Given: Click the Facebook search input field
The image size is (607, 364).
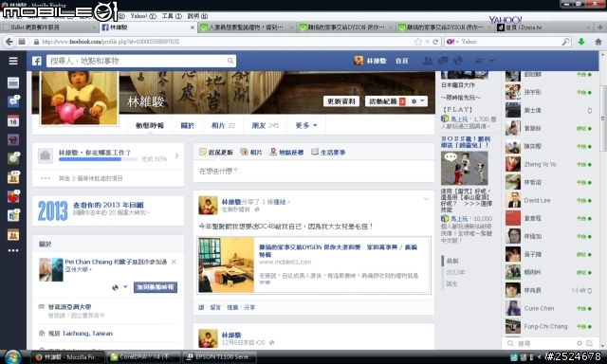Looking at the screenshot, I should coord(136,61).
